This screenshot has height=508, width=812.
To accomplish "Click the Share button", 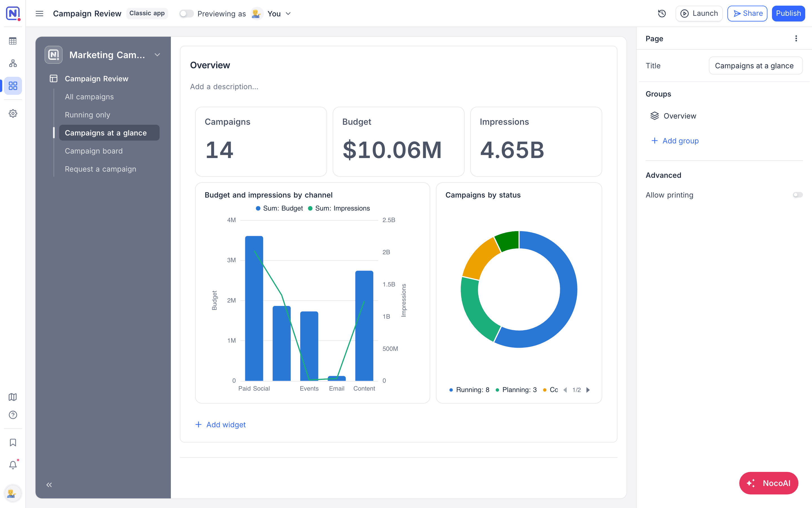I will (747, 14).
